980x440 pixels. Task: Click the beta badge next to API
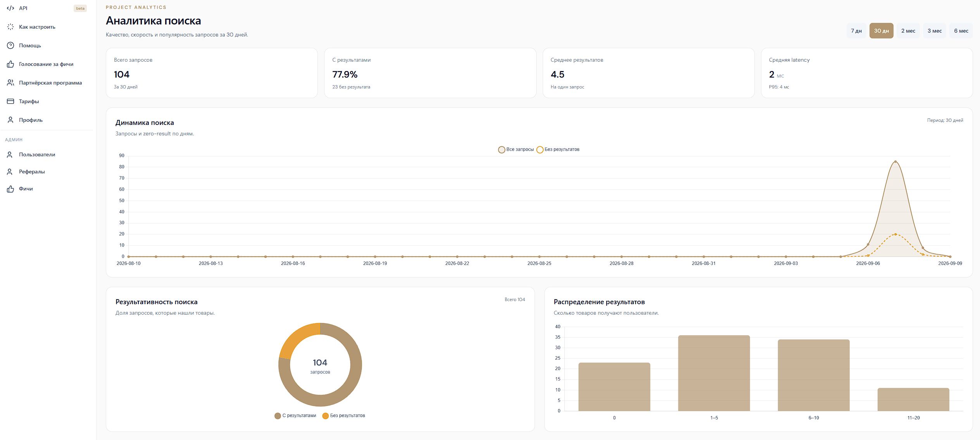point(80,8)
